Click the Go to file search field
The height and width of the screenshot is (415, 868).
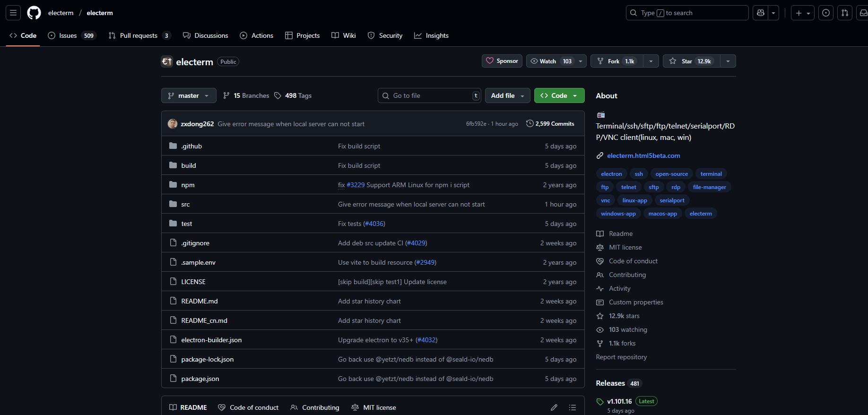point(430,95)
